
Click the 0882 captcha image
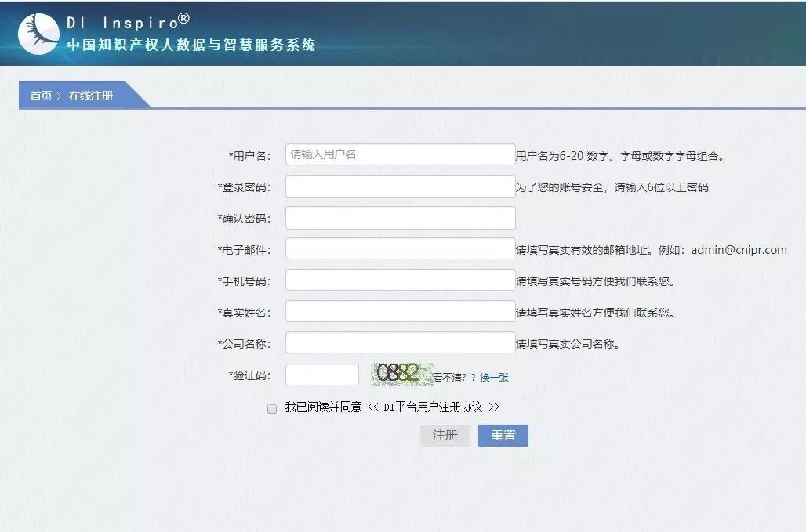pyautogui.click(x=402, y=374)
